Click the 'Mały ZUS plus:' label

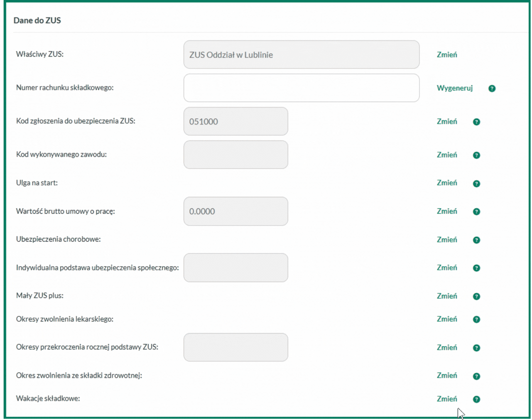pyautogui.click(x=40, y=296)
